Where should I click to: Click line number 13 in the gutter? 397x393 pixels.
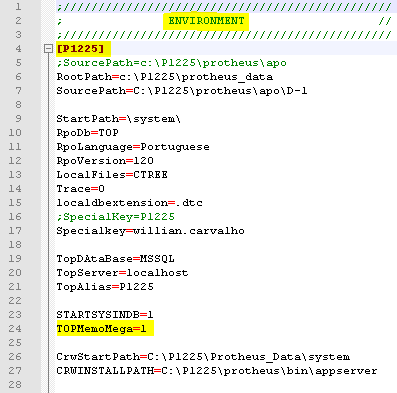click(x=15, y=175)
